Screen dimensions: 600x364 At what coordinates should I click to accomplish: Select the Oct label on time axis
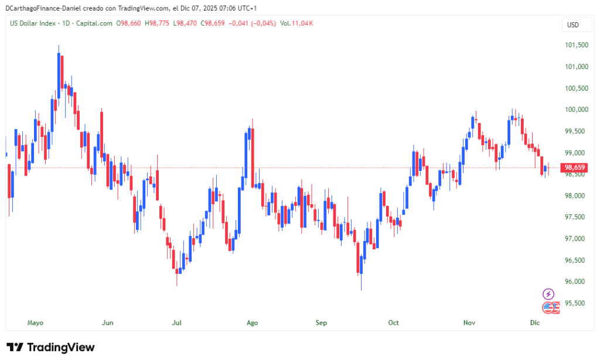(x=393, y=322)
